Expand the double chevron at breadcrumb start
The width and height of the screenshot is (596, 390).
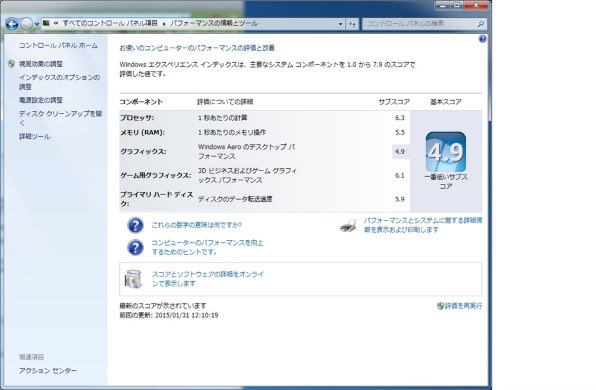coord(56,23)
